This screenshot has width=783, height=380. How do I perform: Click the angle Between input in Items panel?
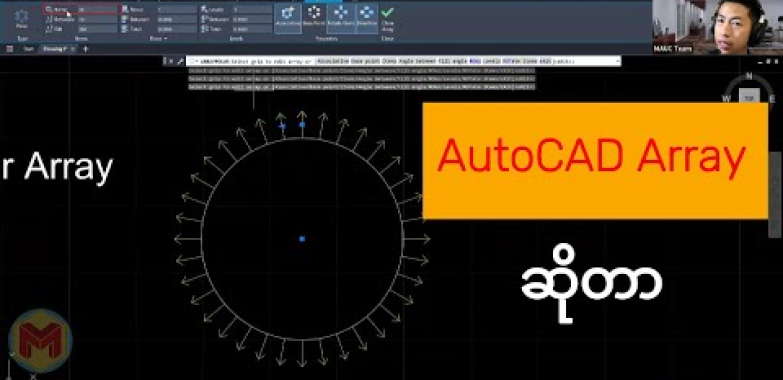point(98,19)
